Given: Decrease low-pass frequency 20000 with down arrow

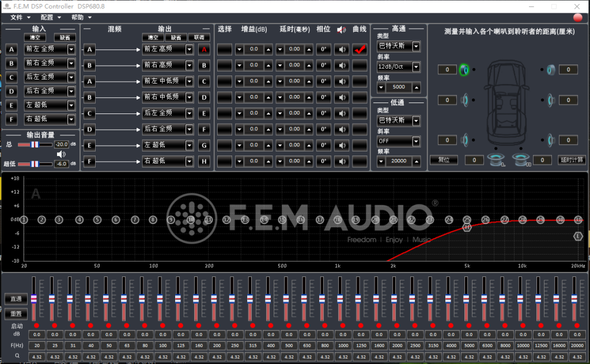Looking at the screenshot, I should (381, 161).
